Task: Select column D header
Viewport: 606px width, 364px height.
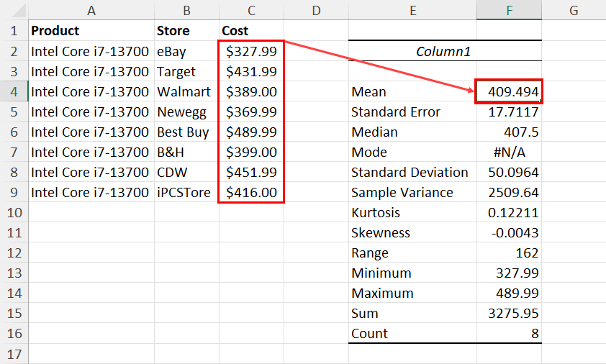Action: (316, 10)
